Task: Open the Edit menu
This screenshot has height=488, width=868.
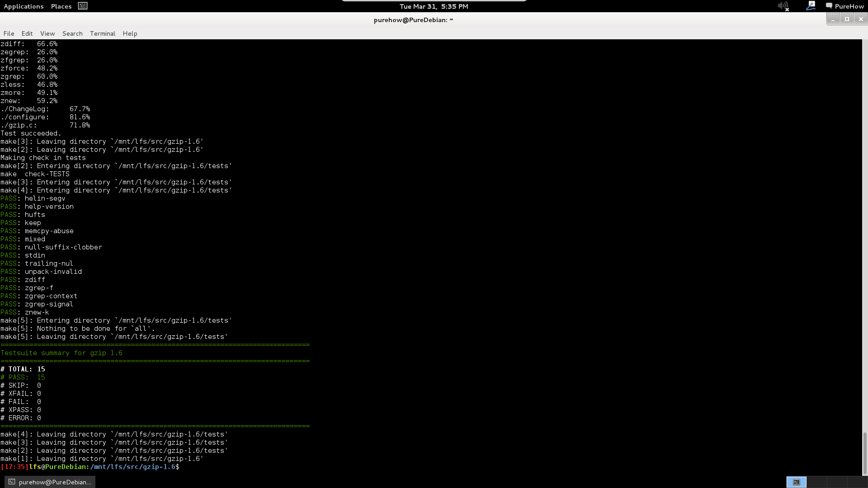Action: 27,33
